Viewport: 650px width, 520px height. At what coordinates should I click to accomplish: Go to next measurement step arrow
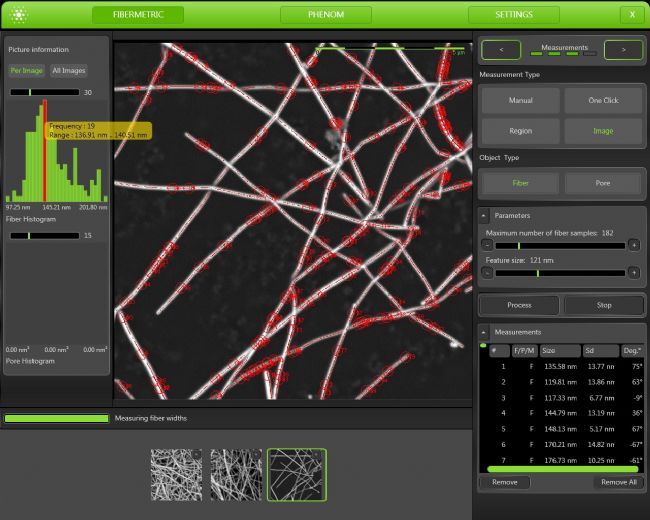pyautogui.click(x=623, y=49)
